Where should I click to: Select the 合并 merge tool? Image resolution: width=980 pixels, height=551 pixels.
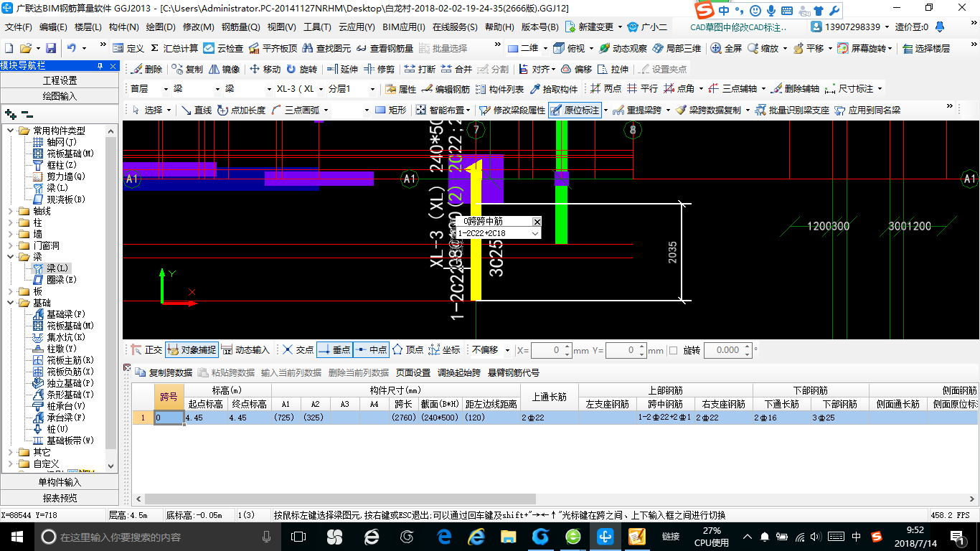tap(457, 70)
